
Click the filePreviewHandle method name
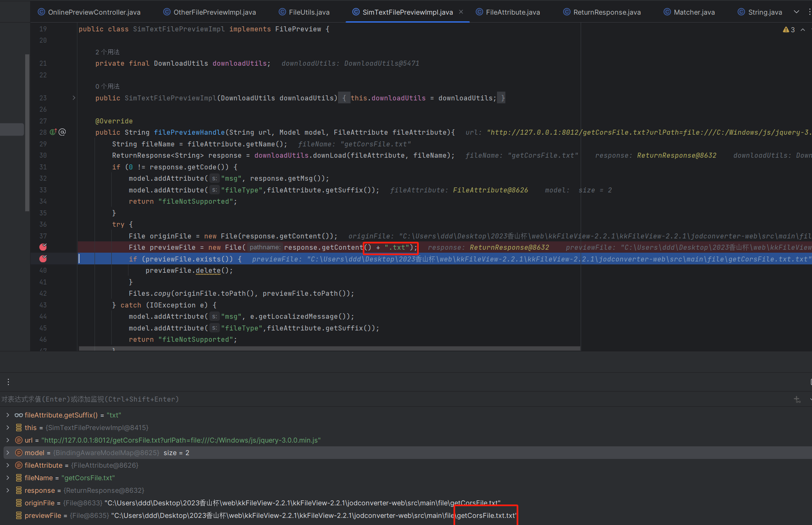click(190, 132)
